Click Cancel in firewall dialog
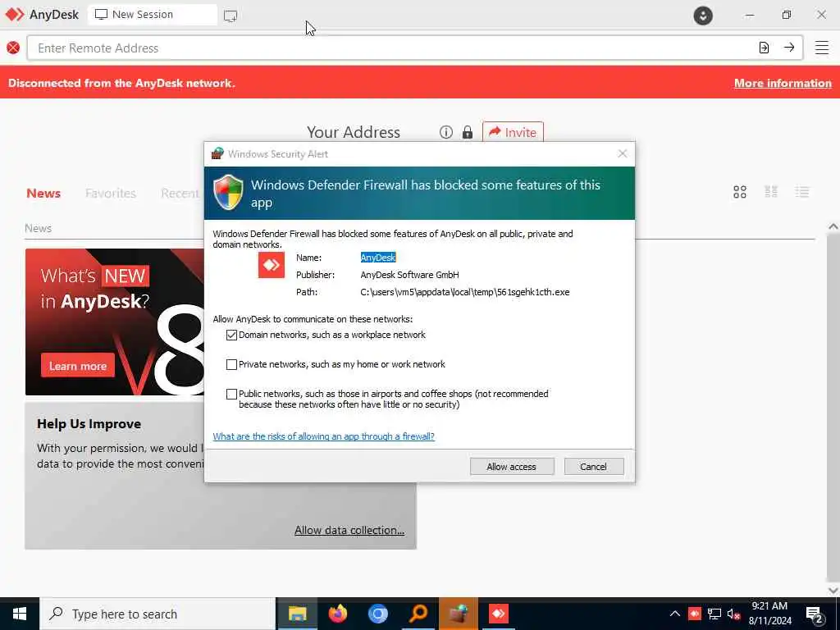 click(x=594, y=467)
